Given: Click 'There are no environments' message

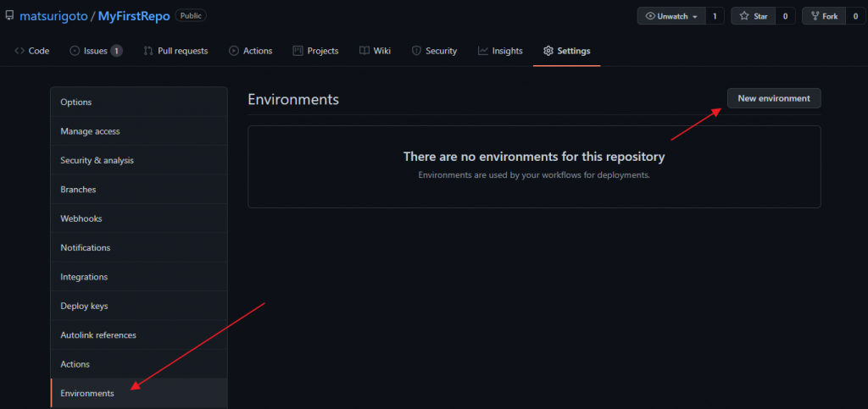Looking at the screenshot, I should 534,157.
